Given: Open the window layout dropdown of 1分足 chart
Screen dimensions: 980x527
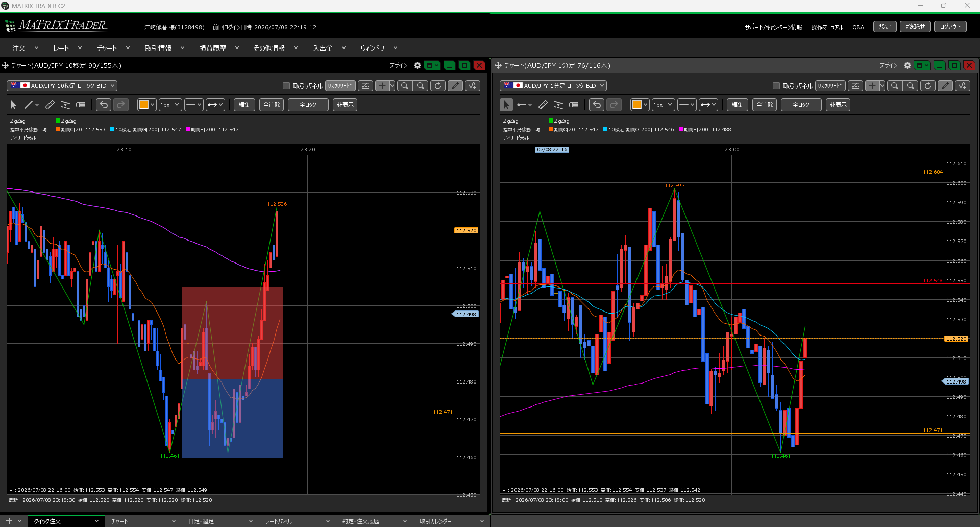Looking at the screenshot, I should pos(923,65).
